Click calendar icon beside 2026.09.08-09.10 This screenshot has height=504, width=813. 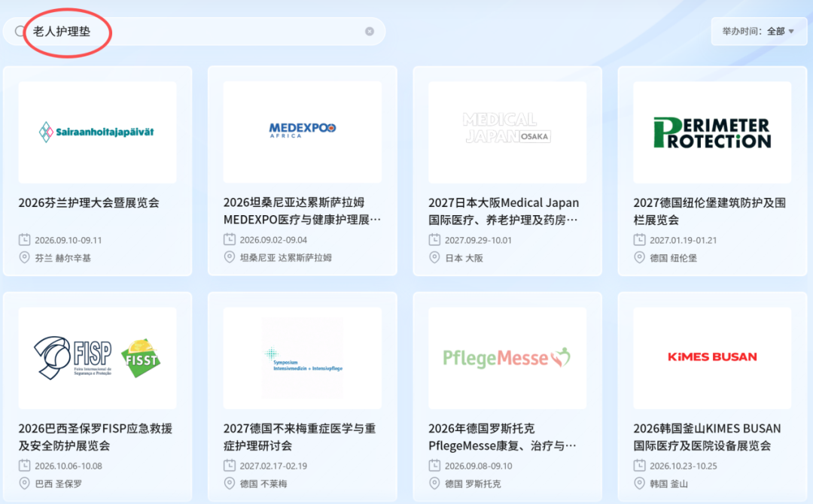click(434, 465)
